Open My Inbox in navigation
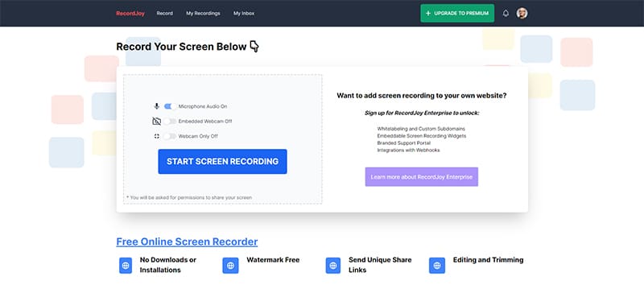The image size is (644, 293). point(244,13)
